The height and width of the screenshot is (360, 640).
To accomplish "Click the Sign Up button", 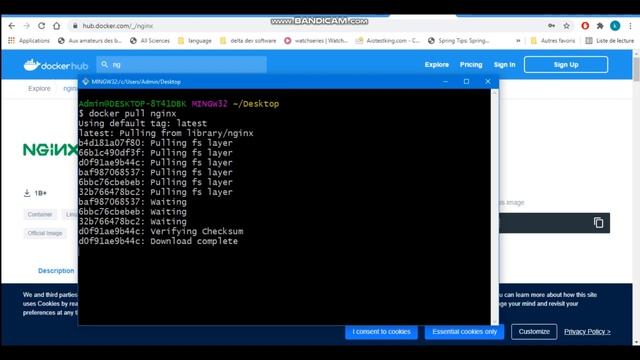I will click(566, 64).
